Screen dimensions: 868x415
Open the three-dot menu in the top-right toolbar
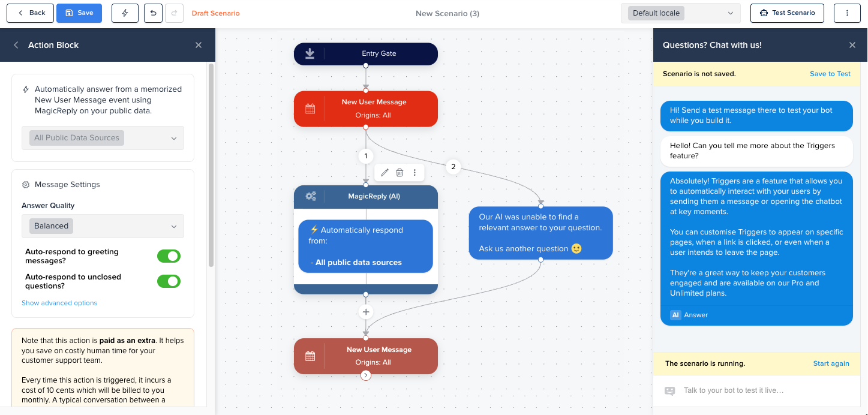point(847,13)
